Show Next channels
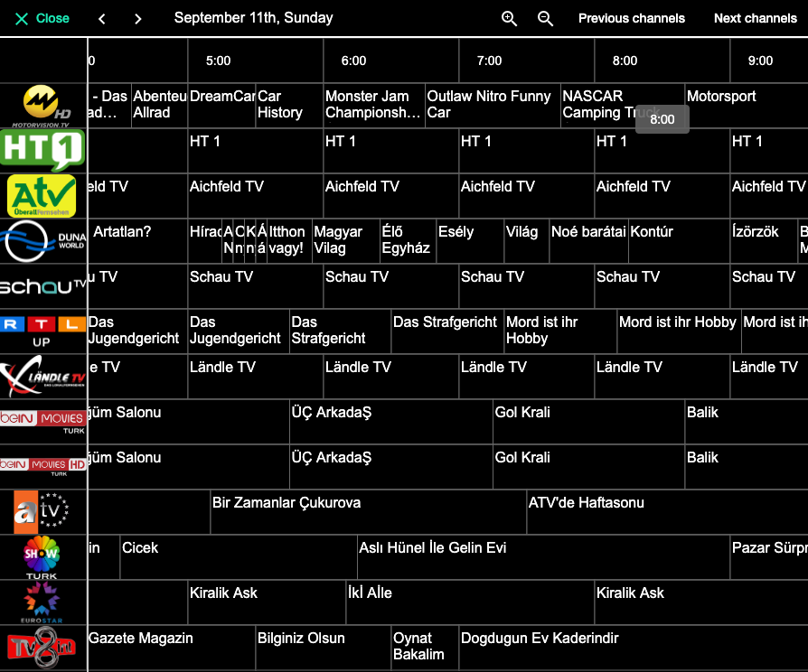Screen dimensions: 808x672 coord(756,19)
